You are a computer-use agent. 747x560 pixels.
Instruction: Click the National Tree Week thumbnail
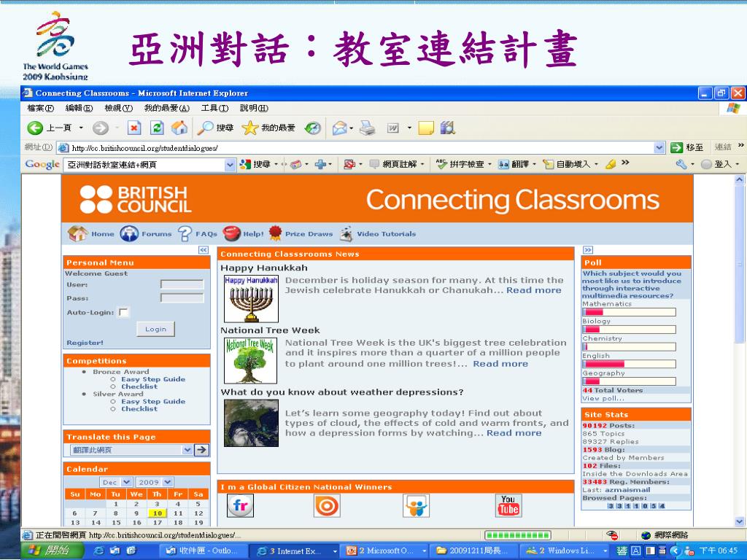pos(251,360)
